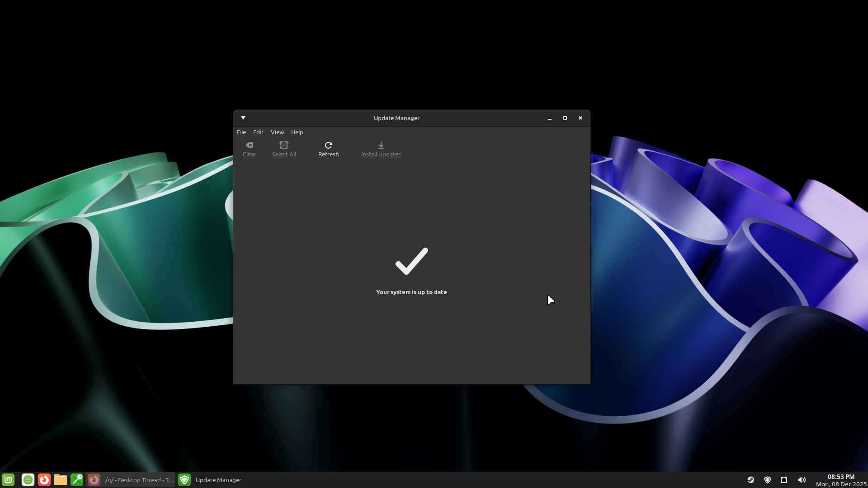
Task: Click the Update Manager shield tray icon
Action: click(768, 480)
